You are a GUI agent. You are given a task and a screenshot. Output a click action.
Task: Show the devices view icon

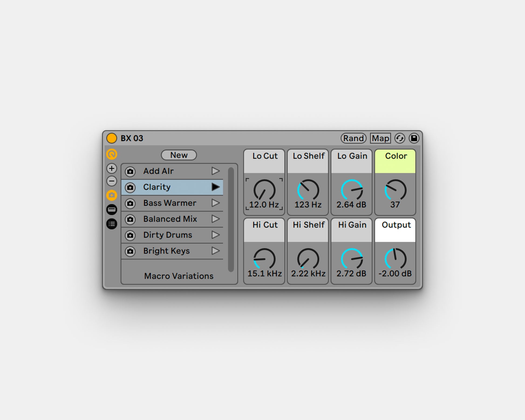click(112, 210)
